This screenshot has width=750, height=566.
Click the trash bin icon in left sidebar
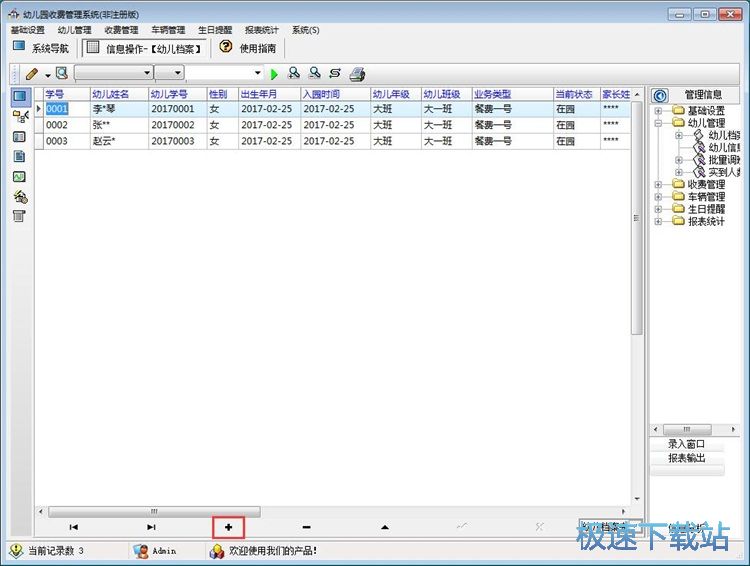[19, 216]
